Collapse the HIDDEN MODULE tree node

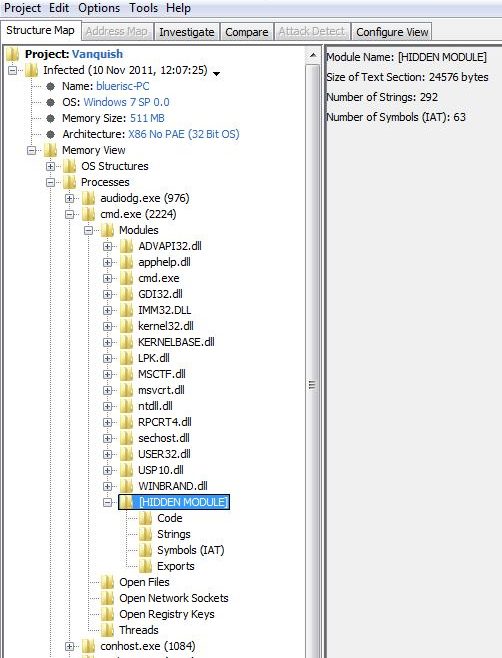pyautogui.click(x=107, y=502)
